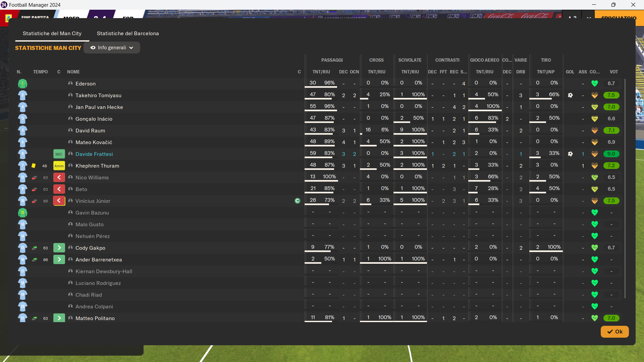Click the CONTRASTI column group header
This screenshot has height=362, width=644.
pyautogui.click(x=447, y=60)
